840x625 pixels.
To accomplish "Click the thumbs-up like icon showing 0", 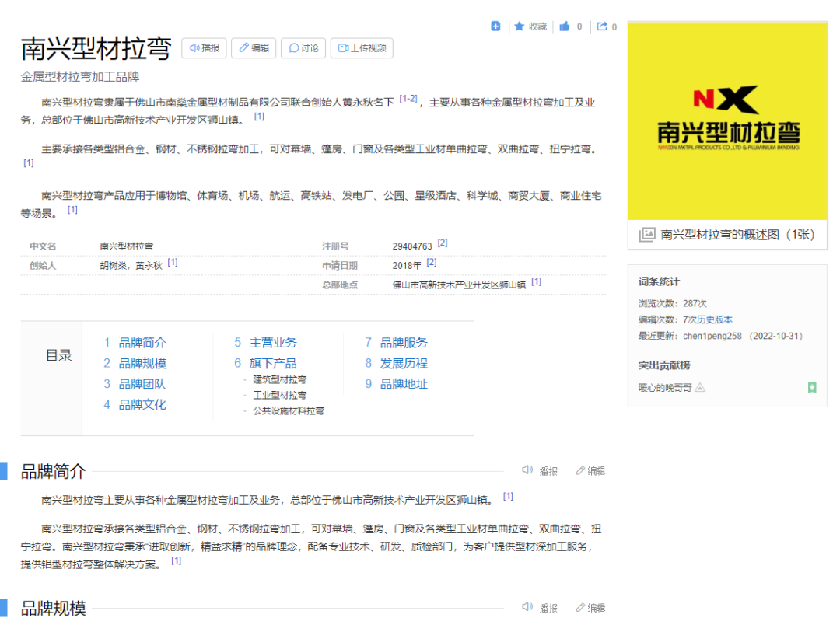I will coord(563,26).
